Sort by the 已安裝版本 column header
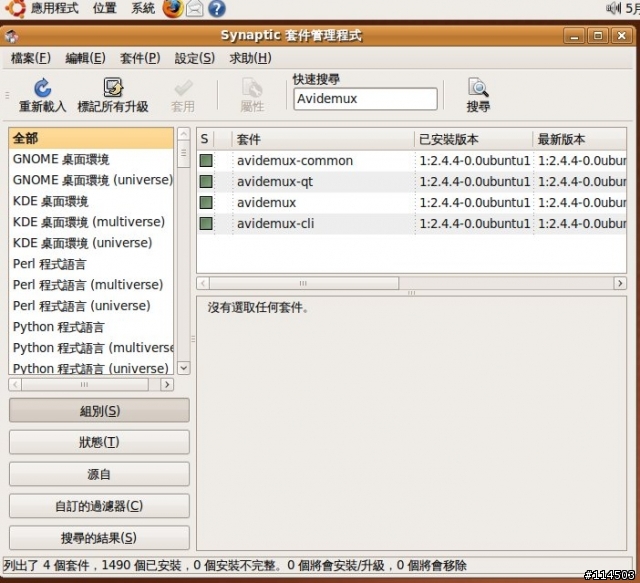This screenshot has width=640, height=583. pos(473,139)
